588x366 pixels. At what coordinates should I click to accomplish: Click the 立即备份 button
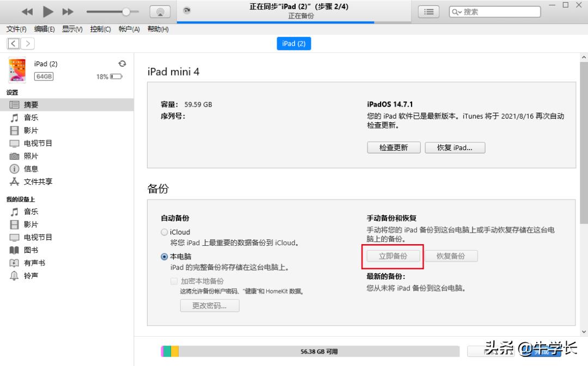393,256
